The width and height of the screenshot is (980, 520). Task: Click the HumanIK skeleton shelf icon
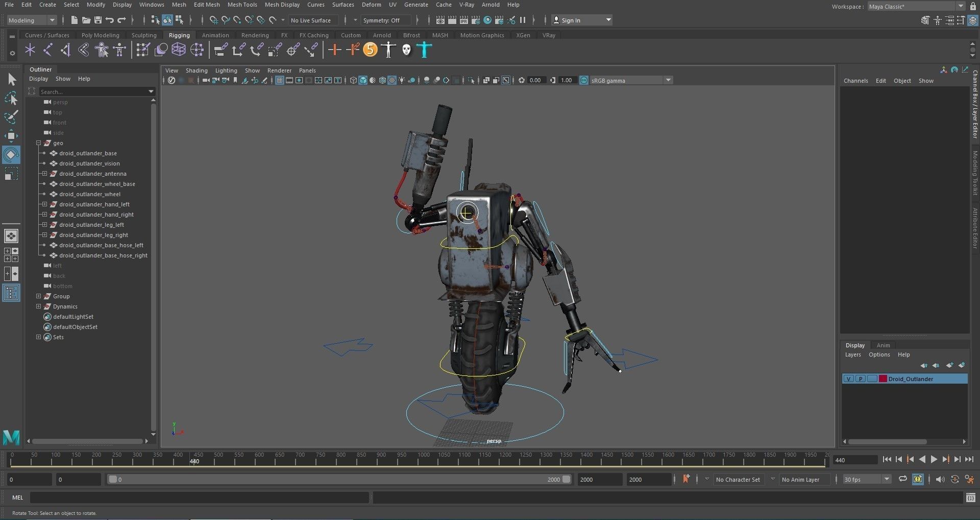click(x=120, y=50)
